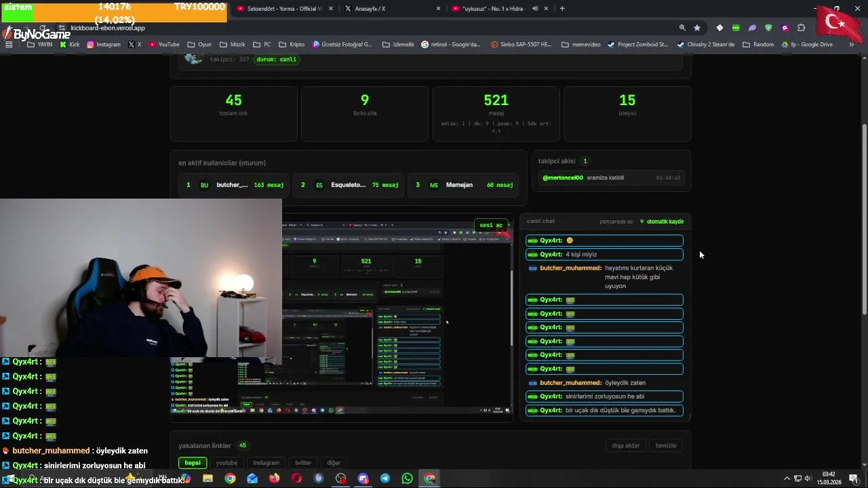Click the temizle clear button

pos(665,445)
